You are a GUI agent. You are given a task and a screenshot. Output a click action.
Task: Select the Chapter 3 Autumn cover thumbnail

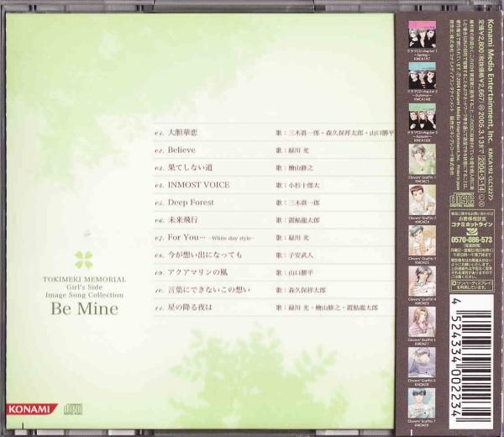point(422,116)
